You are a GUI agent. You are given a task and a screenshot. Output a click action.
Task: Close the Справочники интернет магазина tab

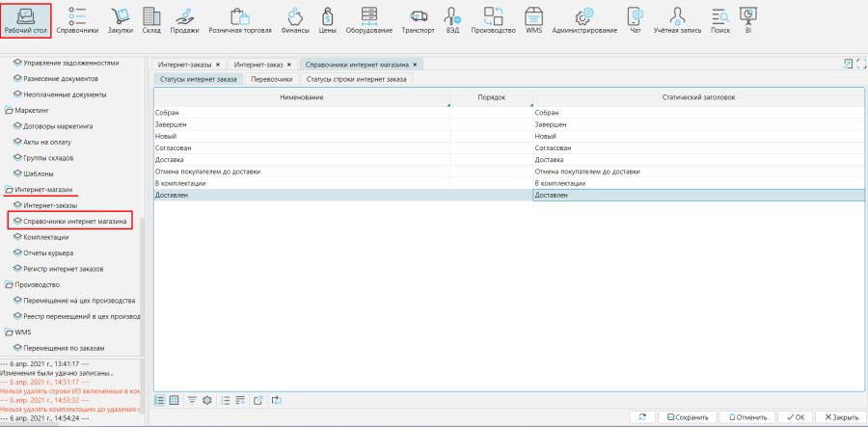tap(415, 64)
